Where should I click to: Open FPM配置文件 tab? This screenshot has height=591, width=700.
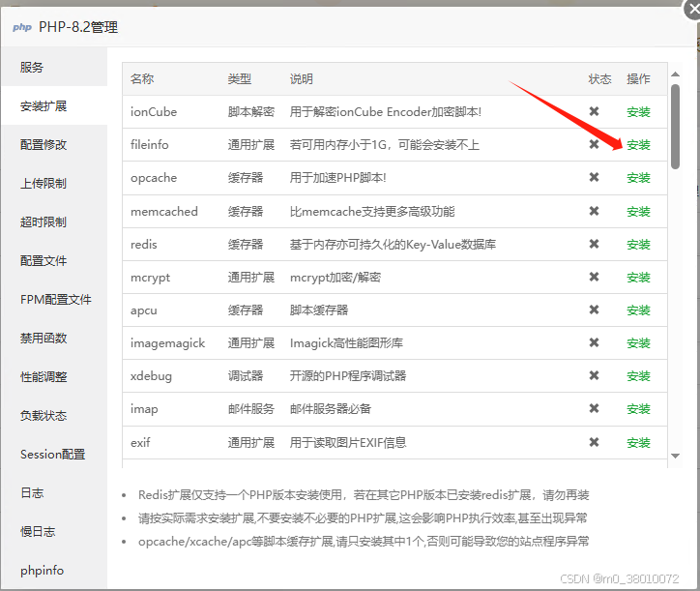(54, 299)
